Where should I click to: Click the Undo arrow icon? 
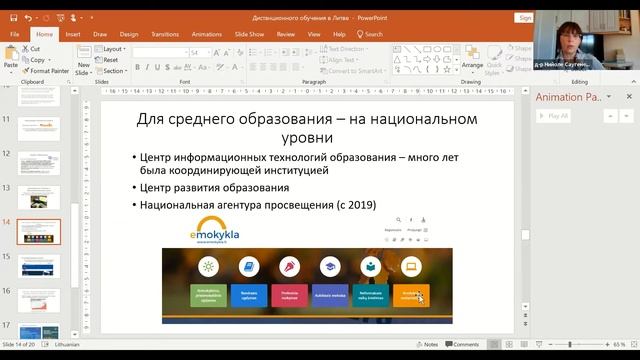(x=28, y=18)
